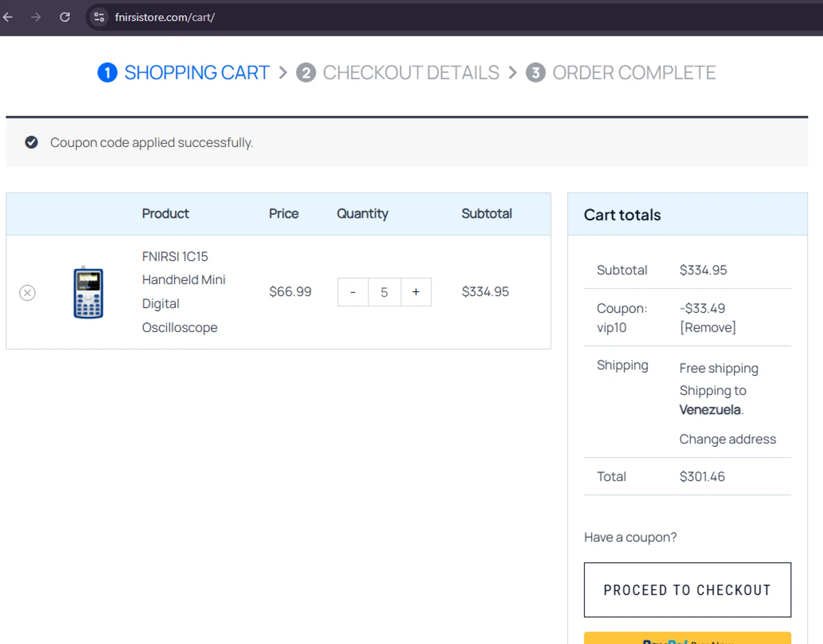This screenshot has width=823, height=644.
Task: Click the 'Free shipping' text
Action: coord(719,368)
